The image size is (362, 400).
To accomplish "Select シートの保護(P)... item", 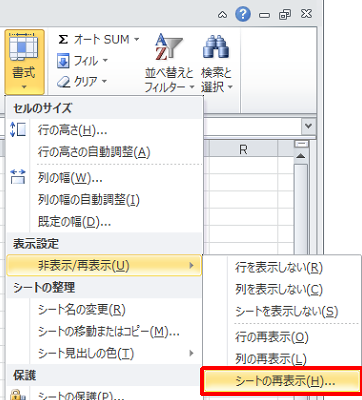I will tap(104, 395).
